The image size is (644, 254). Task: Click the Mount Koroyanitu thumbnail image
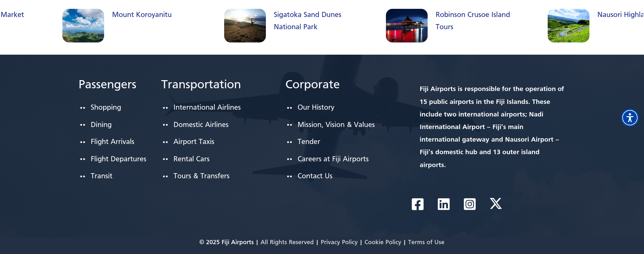(x=83, y=26)
